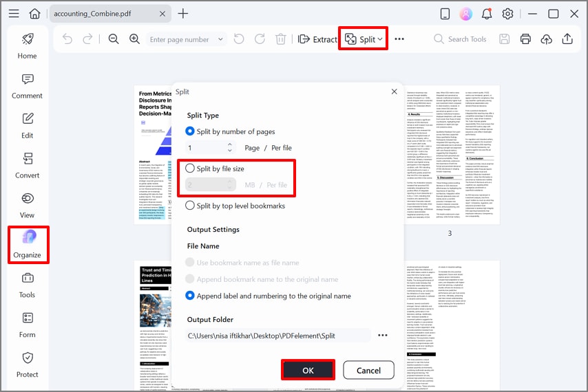Open the Form sidebar panel
Viewport: 588px width, 392px height.
pyautogui.click(x=27, y=325)
